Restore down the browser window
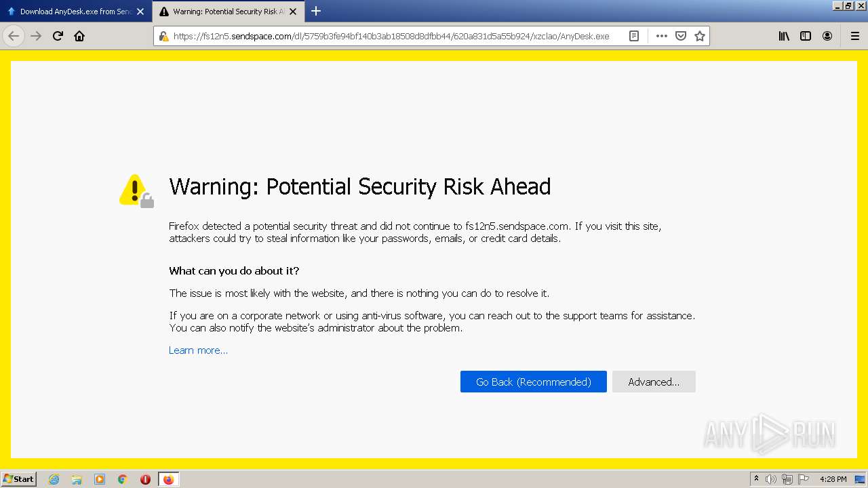 click(x=848, y=5)
